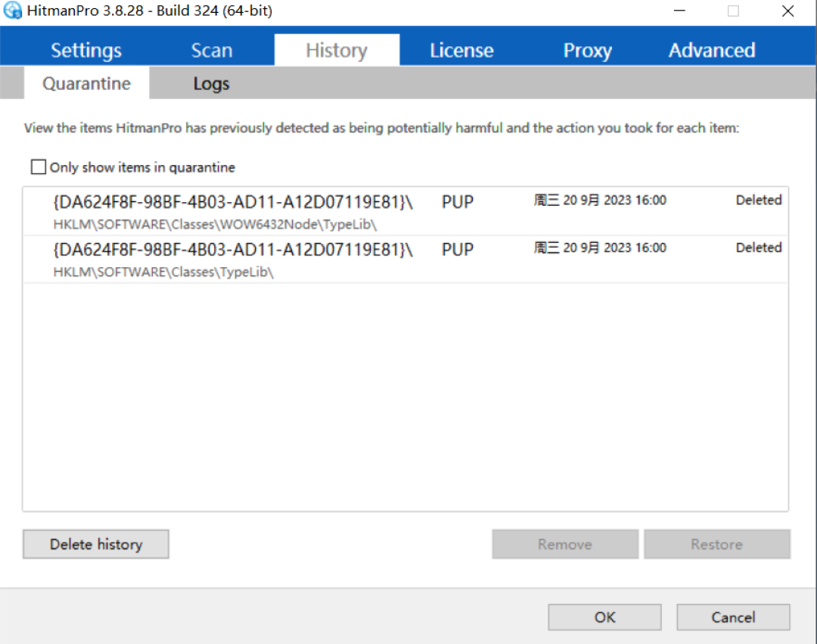Click the HitmanPro icon in title bar

13,11
